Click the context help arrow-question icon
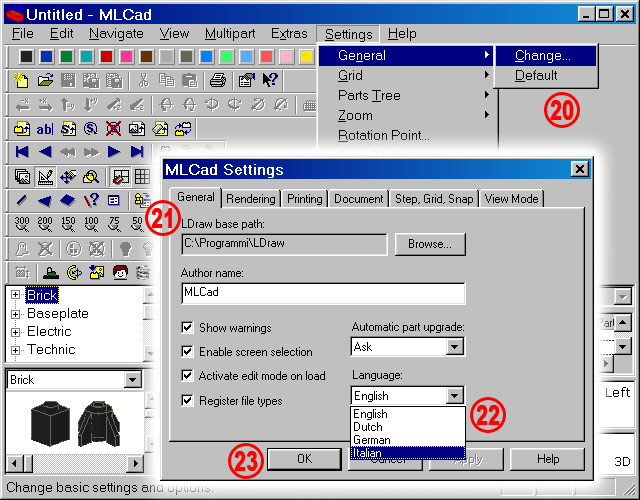Screen dimensions: 640x500 click(x=270, y=80)
